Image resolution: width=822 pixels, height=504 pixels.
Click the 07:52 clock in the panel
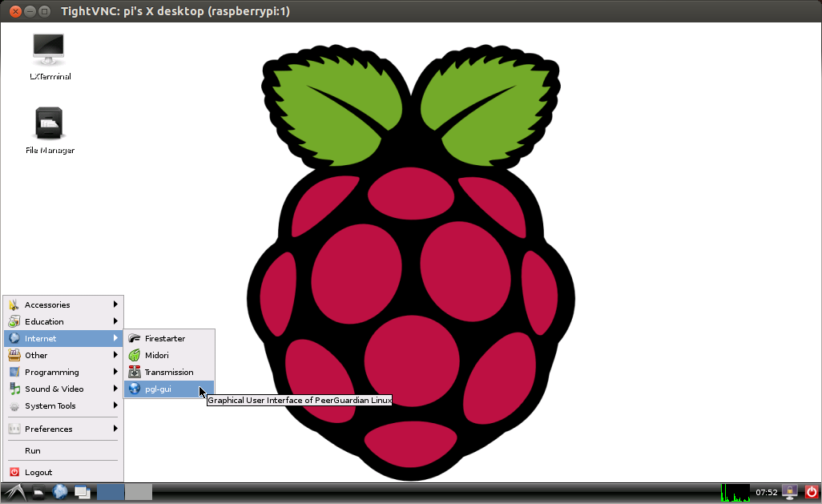coord(767,492)
